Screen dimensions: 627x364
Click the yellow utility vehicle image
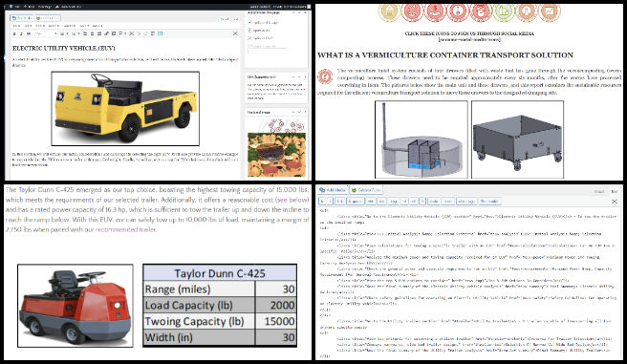(x=125, y=108)
